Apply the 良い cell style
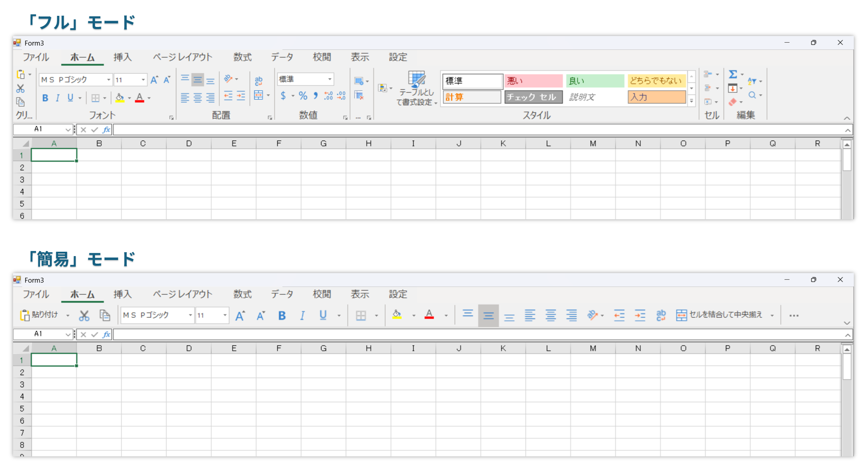The image size is (868, 471). 595,81
